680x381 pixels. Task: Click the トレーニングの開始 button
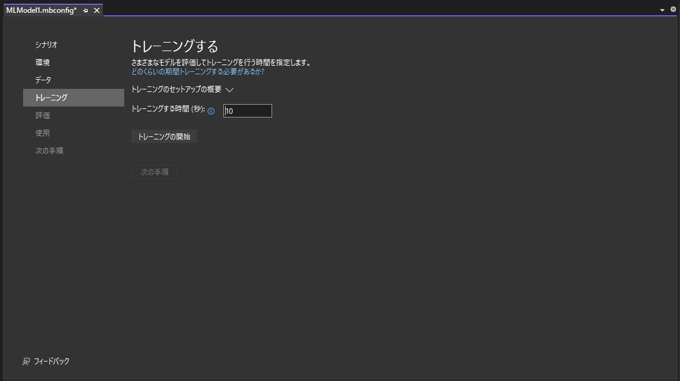164,137
